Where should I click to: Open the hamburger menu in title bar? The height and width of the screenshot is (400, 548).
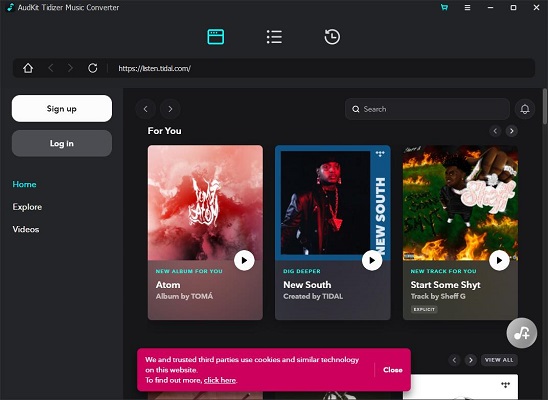[x=467, y=7]
